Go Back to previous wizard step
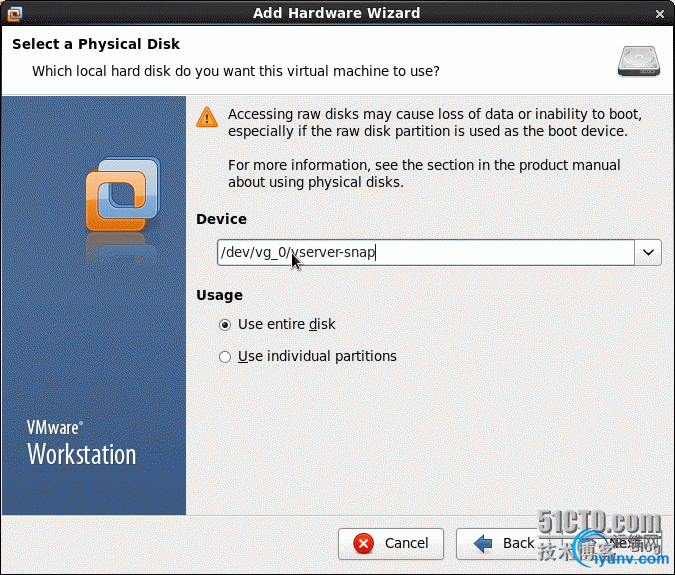The image size is (675, 575). click(498, 544)
